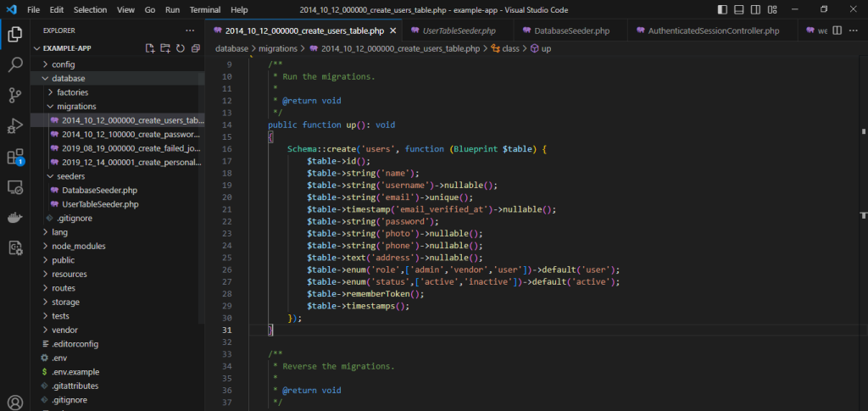The width and height of the screenshot is (868, 411).
Task: Open the Docker panel icon
Action: [14, 217]
